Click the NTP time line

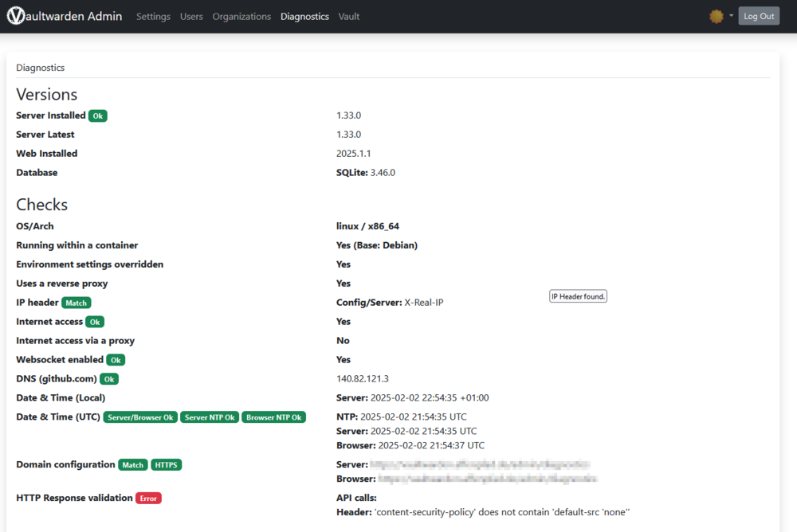coord(401,417)
